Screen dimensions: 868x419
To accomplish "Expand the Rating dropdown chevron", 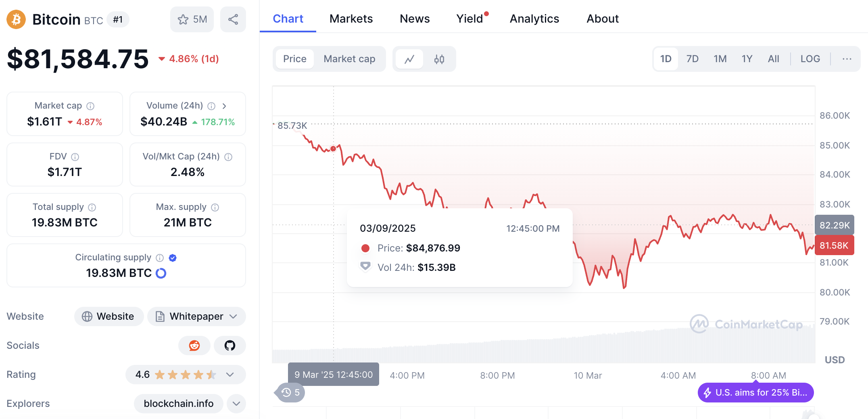I will pyautogui.click(x=230, y=375).
